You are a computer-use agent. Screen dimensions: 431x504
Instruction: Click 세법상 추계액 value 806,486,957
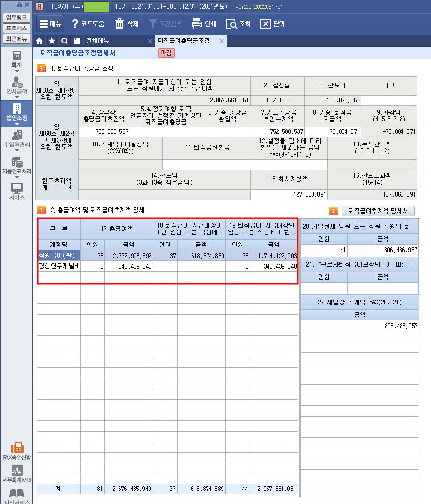click(360, 326)
